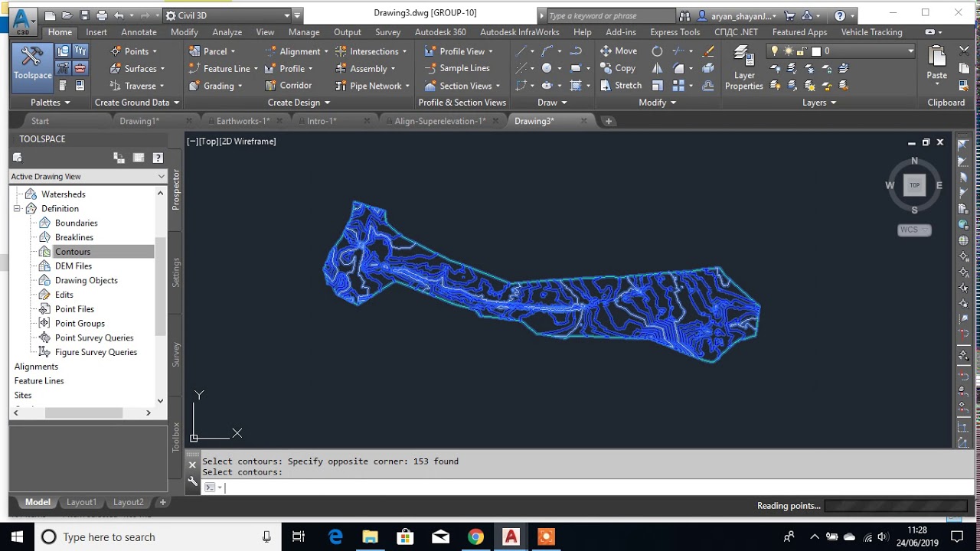Click the Cut scissors icon in Clipboard
Screen dimensions: 980x551
(964, 51)
